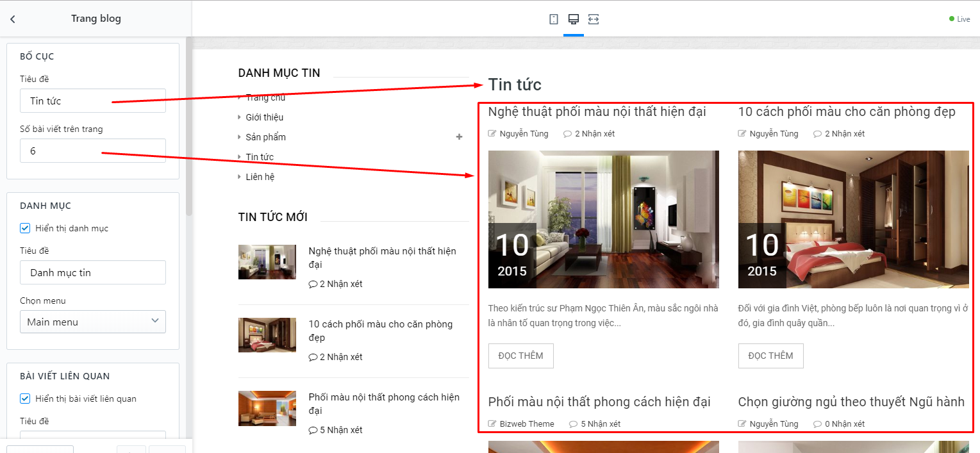Image resolution: width=980 pixels, height=453 pixels.
Task: Click the living room image of first article
Action: (x=603, y=219)
